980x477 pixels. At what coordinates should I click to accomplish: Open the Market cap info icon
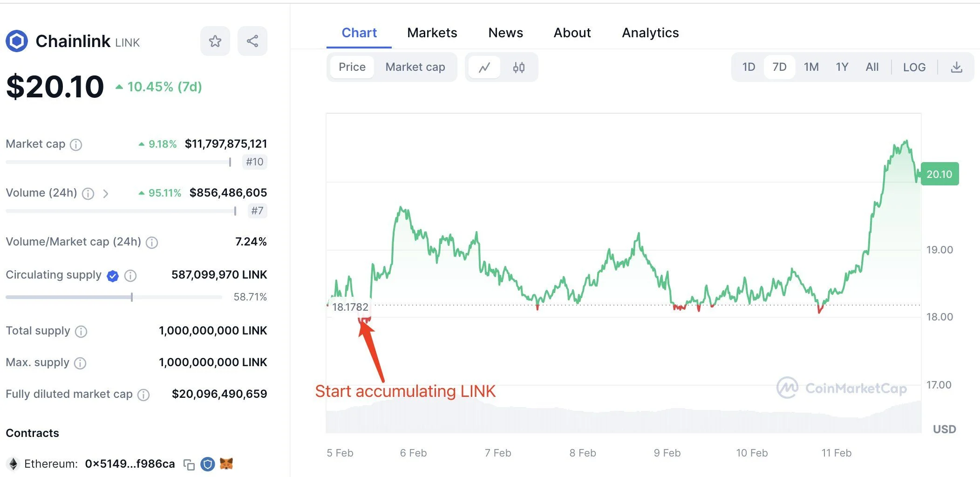coord(76,144)
